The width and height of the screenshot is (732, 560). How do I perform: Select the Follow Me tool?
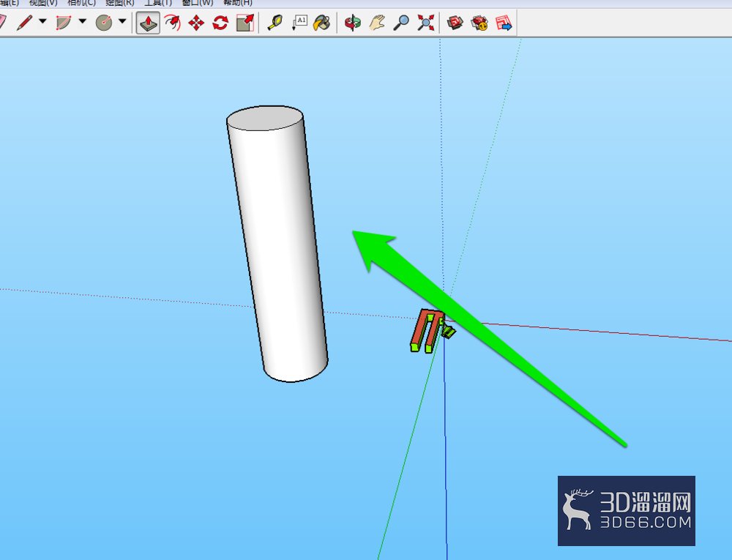click(x=172, y=23)
